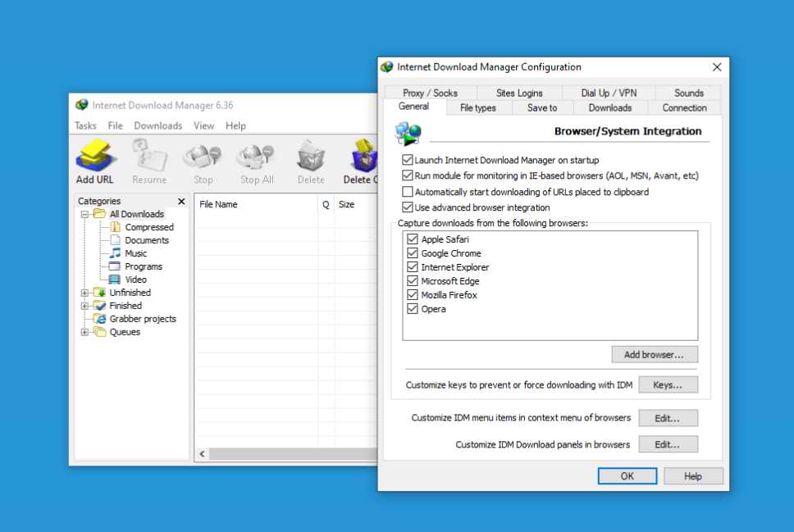The image size is (794, 532).
Task: Click the horizontal scrollbar left arrow
Action: pos(202,454)
